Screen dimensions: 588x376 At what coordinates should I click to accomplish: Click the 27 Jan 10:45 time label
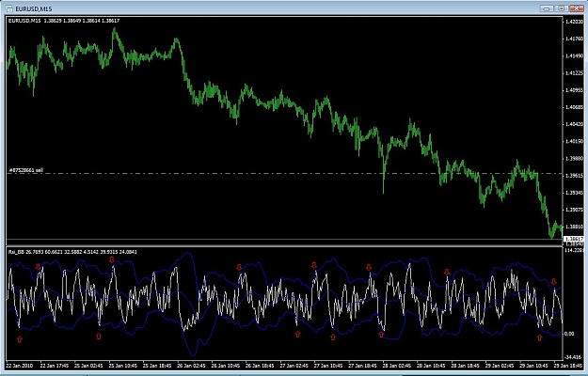click(328, 366)
